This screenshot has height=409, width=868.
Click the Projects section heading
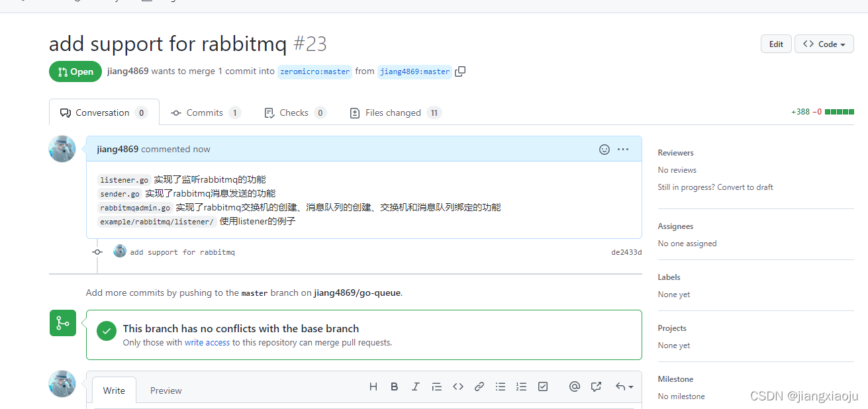[672, 328]
